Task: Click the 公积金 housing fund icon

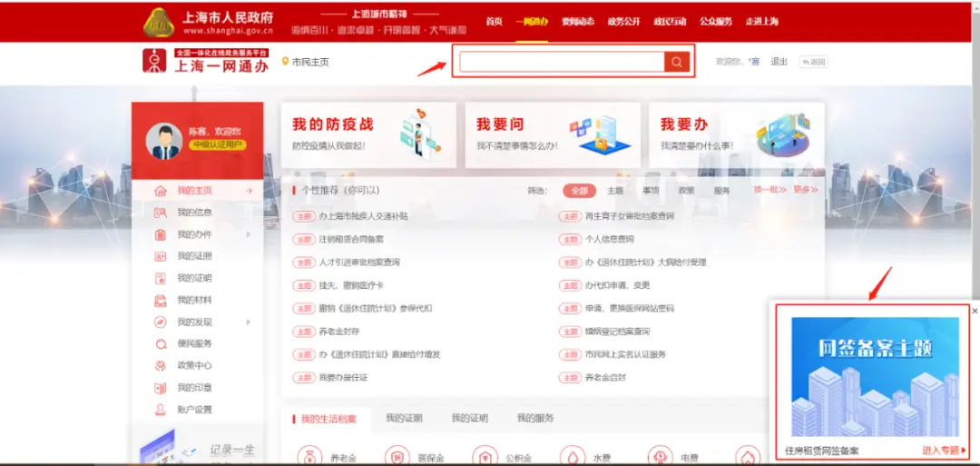Action: click(484, 456)
